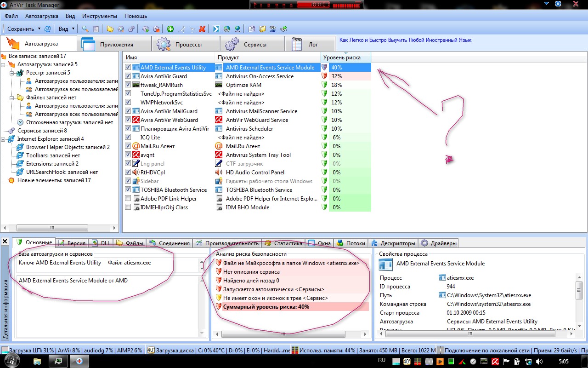Uncheck the AMD External Events Utility checkbox
This screenshot has height=368, width=588.
(128, 68)
